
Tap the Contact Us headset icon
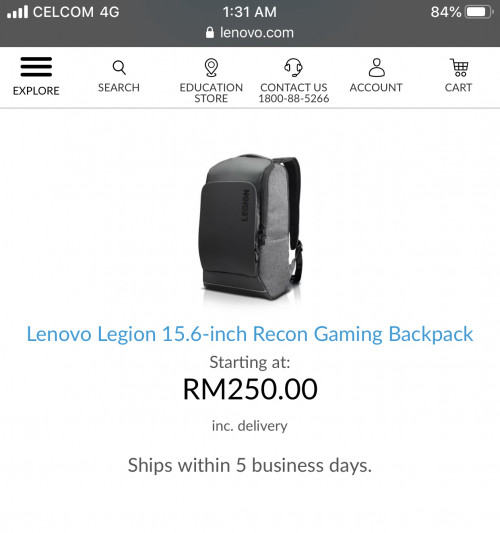(293, 67)
